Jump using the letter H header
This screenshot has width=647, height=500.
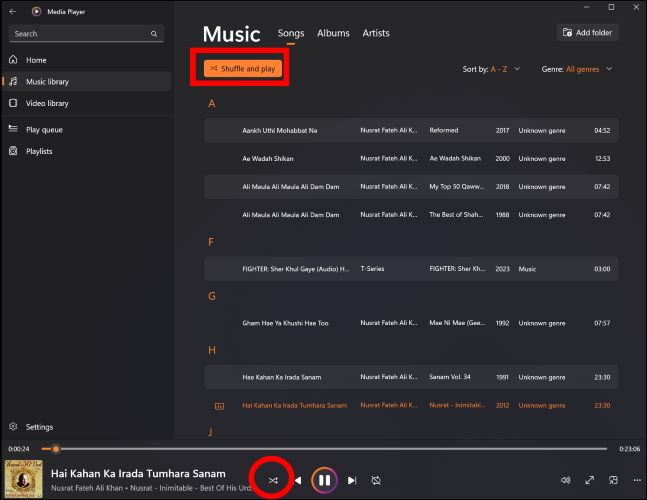212,350
